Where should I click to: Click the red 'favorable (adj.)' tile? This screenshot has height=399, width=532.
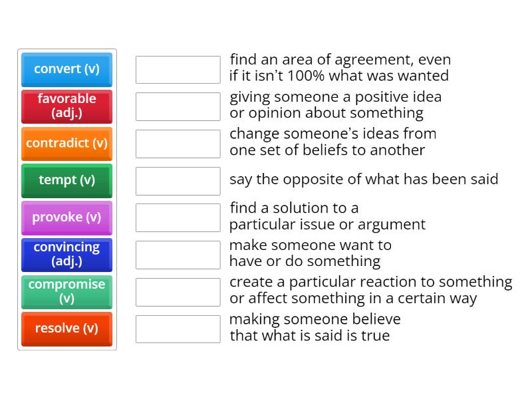(66, 106)
